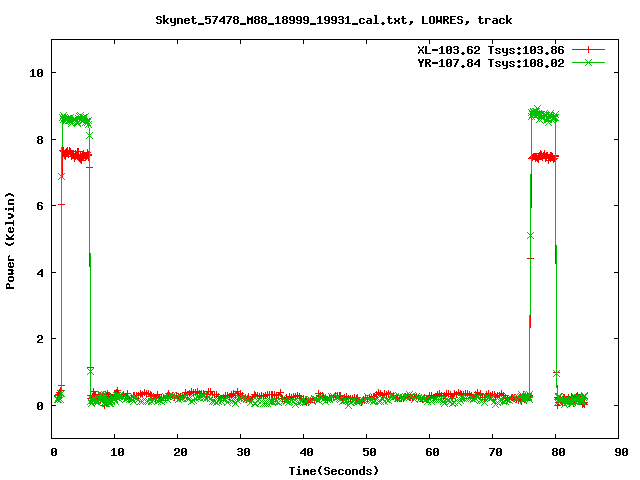Click the green legend line sample
Screen dimensions: 640x480
[588, 63]
